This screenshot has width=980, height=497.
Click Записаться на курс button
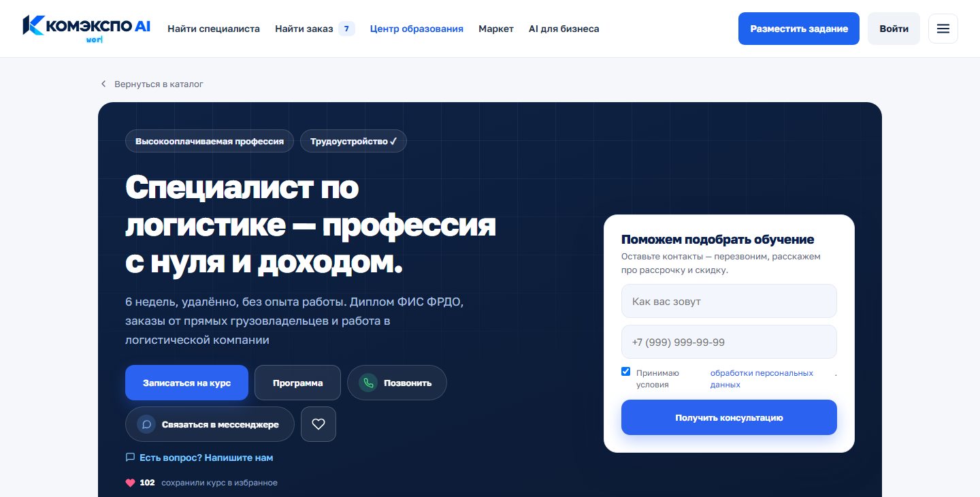(186, 383)
